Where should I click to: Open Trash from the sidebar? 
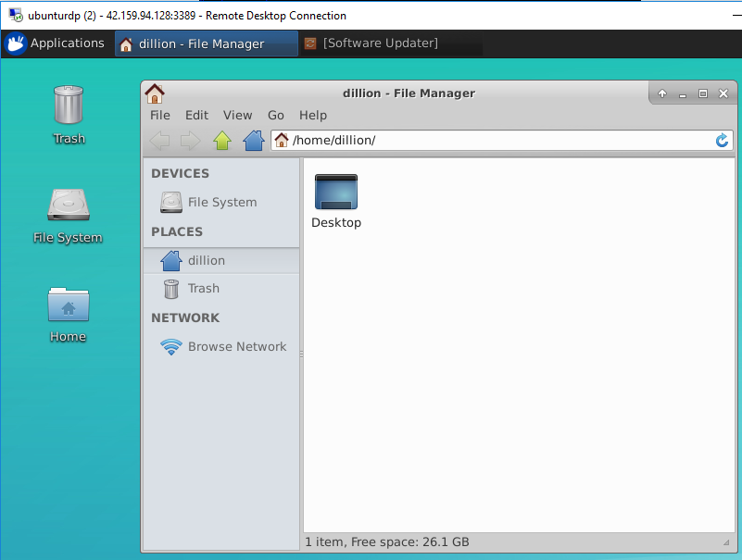tap(201, 289)
